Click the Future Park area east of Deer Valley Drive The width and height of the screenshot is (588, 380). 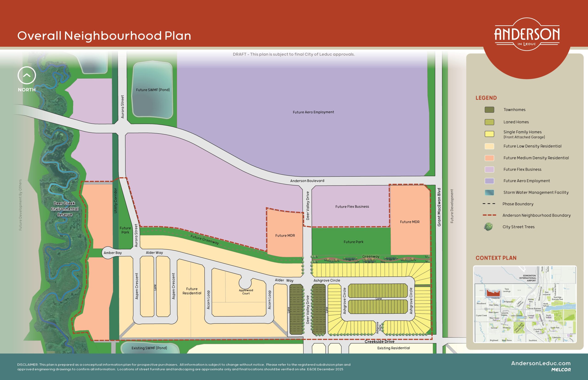tap(353, 242)
